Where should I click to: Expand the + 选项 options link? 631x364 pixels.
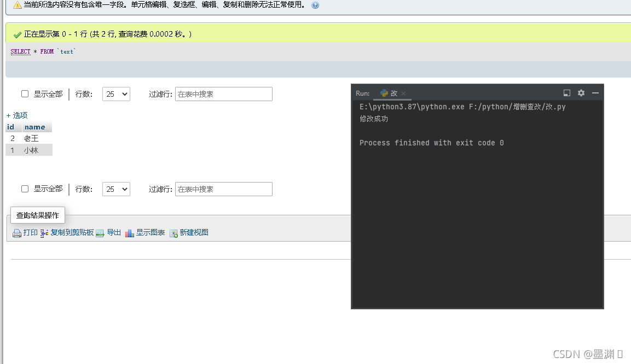click(x=17, y=115)
